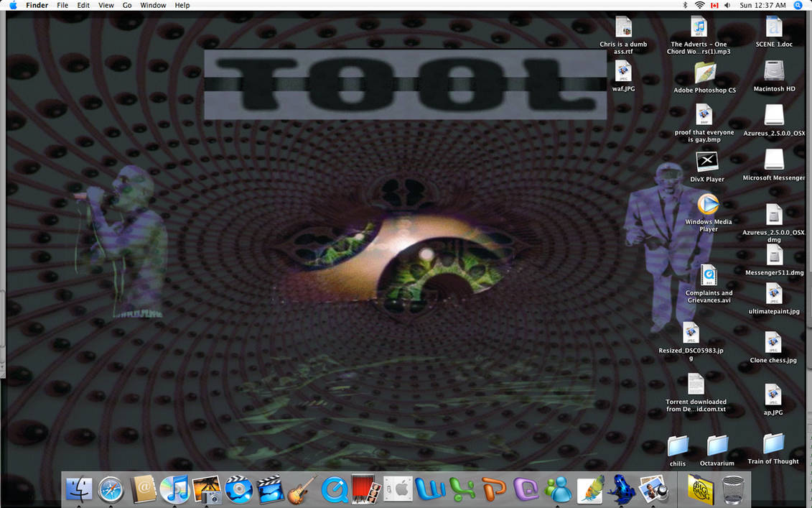Open the Go menu

(x=127, y=5)
